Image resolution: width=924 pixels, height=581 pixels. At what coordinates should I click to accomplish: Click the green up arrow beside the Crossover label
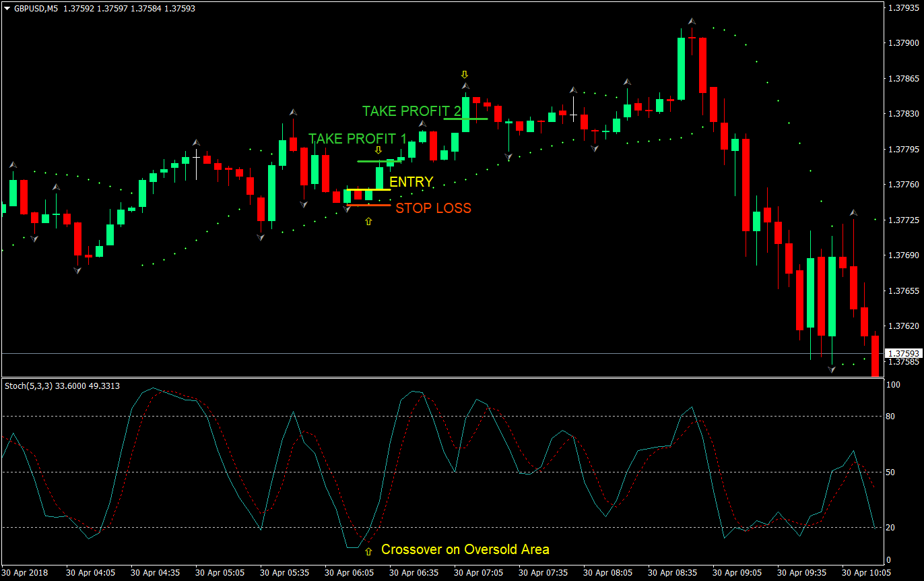click(x=368, y=551)
